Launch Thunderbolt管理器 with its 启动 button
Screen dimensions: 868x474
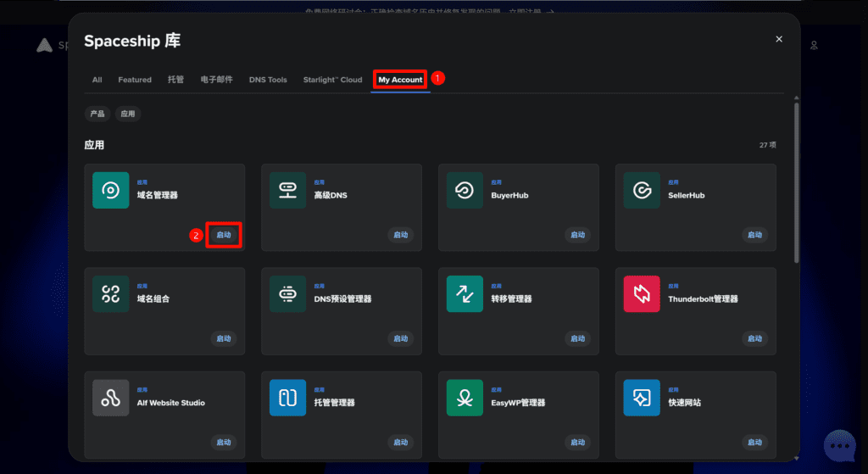[755, 338]
